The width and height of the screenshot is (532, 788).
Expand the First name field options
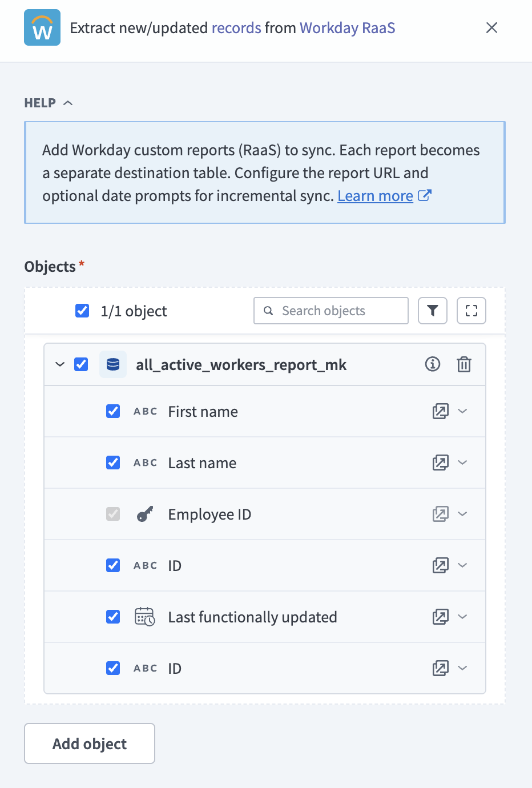[x=463, y=411]
